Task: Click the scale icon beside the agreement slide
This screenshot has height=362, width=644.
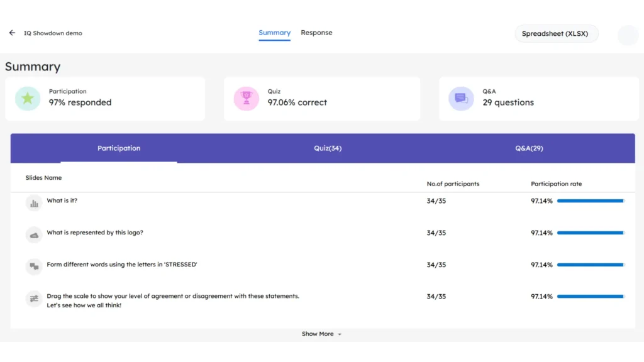Action: point(34,299)
